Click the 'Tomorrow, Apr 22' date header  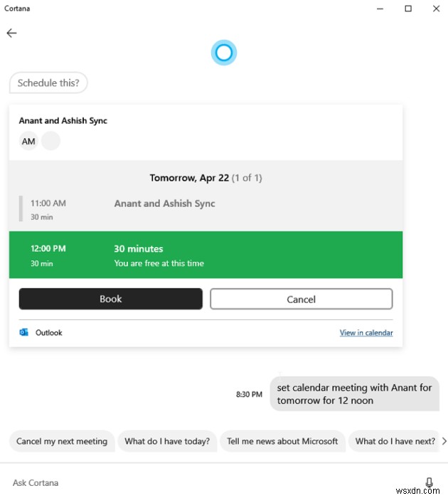click(x=189, y=178)
